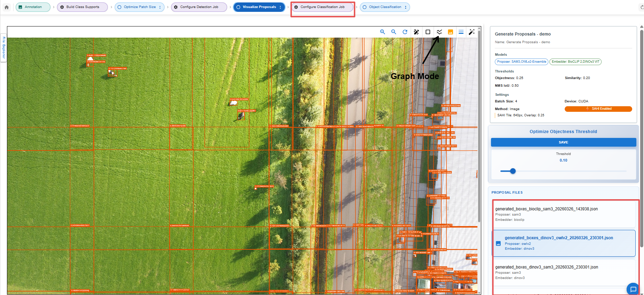Open the line thickness menu icon
This screenshot has height=295, width=644.
click(461, 32)
